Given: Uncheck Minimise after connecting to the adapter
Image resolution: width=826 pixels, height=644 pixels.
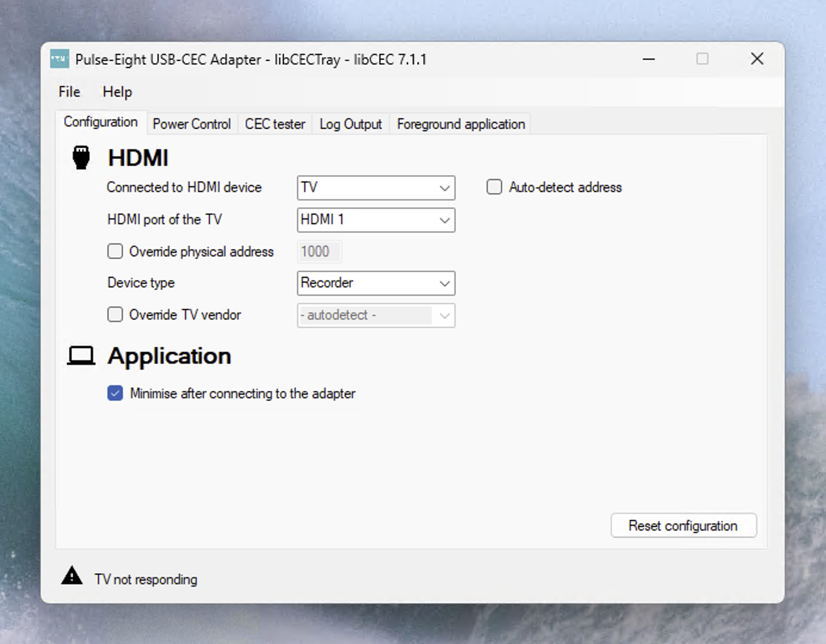Looking at the screenshot, I should click(115, 393).
